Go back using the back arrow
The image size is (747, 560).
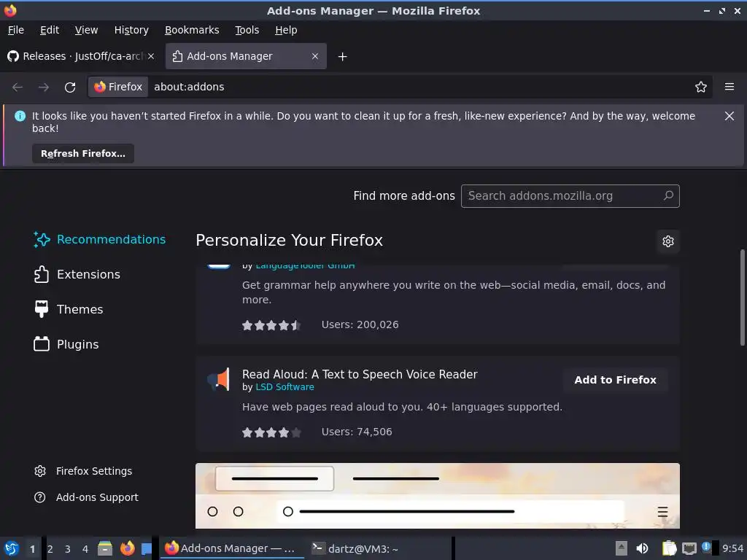click(x=18, y=87)
